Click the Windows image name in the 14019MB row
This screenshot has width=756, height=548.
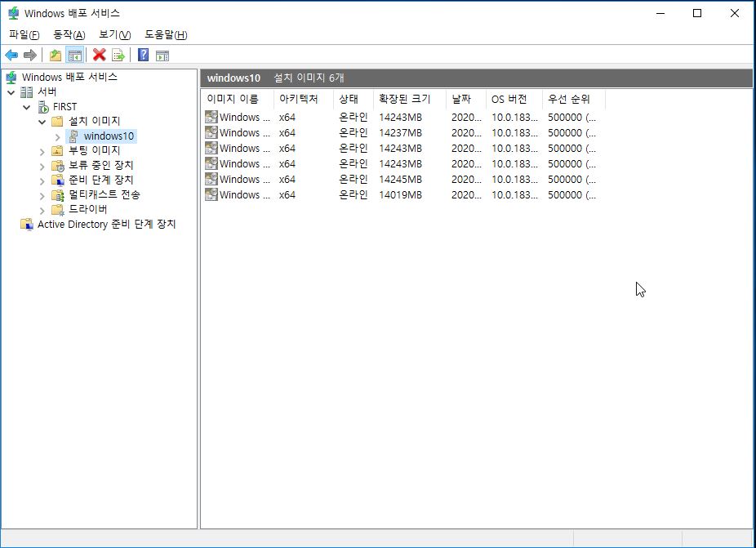click(244, 194)
